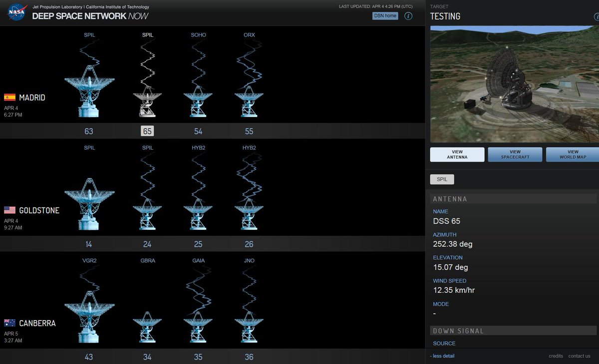Click antenna number 24 label

click(147, 244)
